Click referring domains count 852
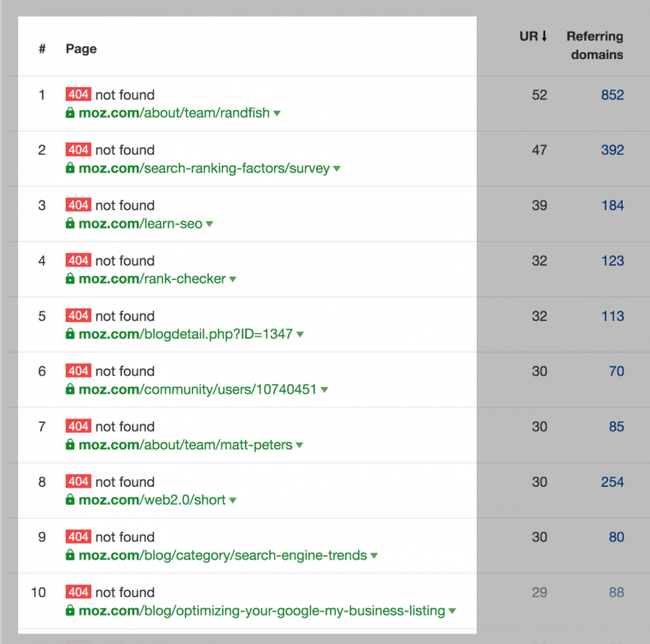 pyautogui.click(x=612, y=95)
